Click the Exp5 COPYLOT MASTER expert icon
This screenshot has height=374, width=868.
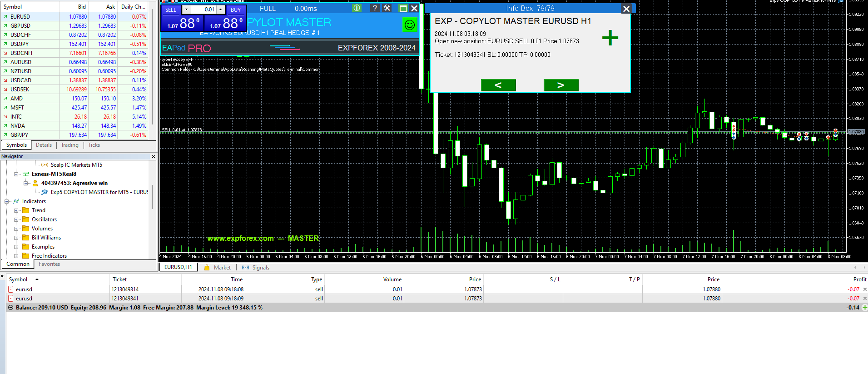(45, 192)
